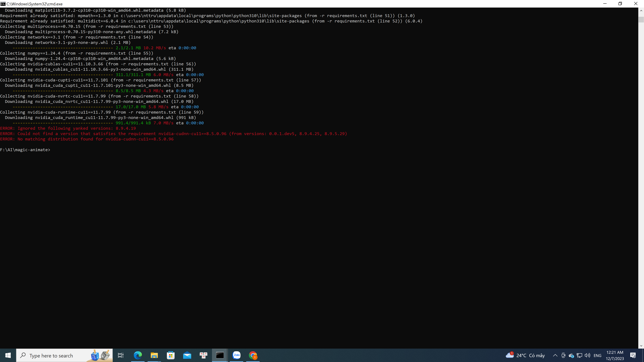This screenshot has height=362, width=644.
Task: Launch Microsoft Store from the taskbar
Action: (171, 355)
